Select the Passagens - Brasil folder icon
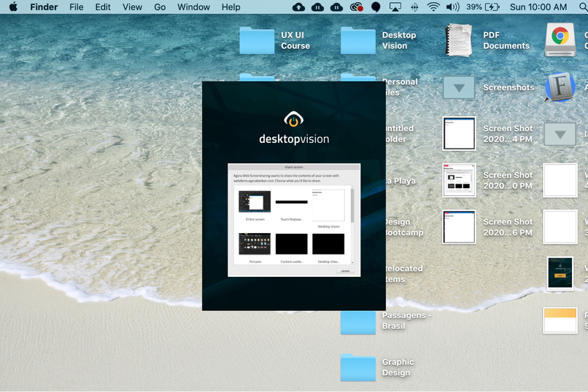 tap(358, 322)
